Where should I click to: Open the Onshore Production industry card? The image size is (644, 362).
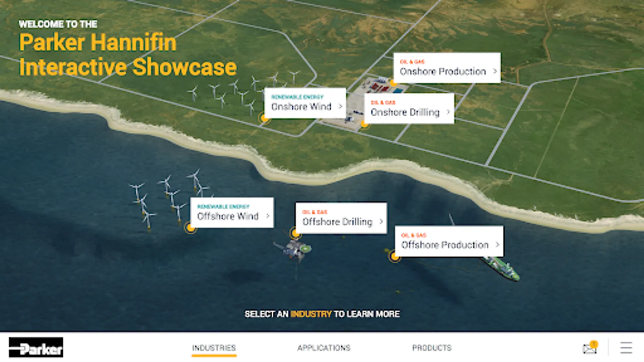pos(447,68)
